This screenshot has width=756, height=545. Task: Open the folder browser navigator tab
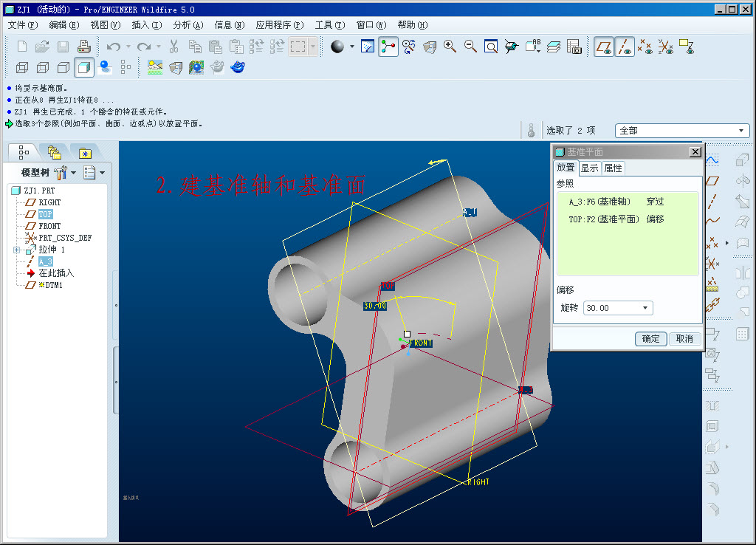[54, 153]
